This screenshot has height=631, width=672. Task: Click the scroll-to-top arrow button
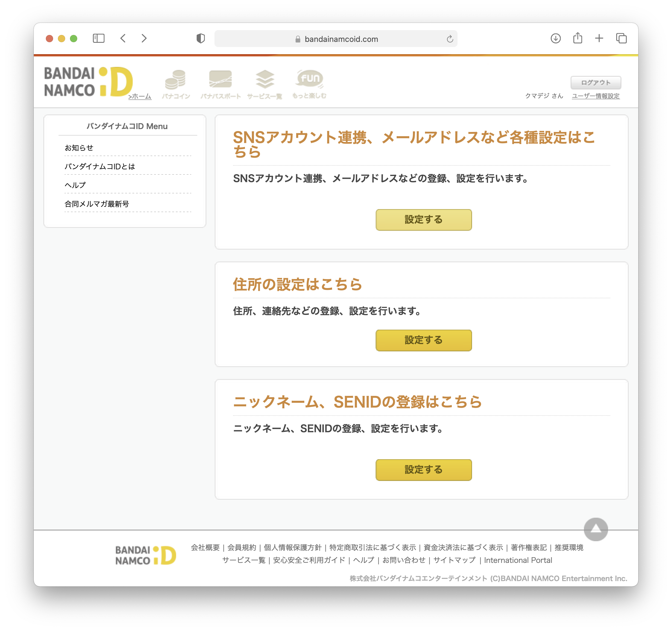coord(596,529)
